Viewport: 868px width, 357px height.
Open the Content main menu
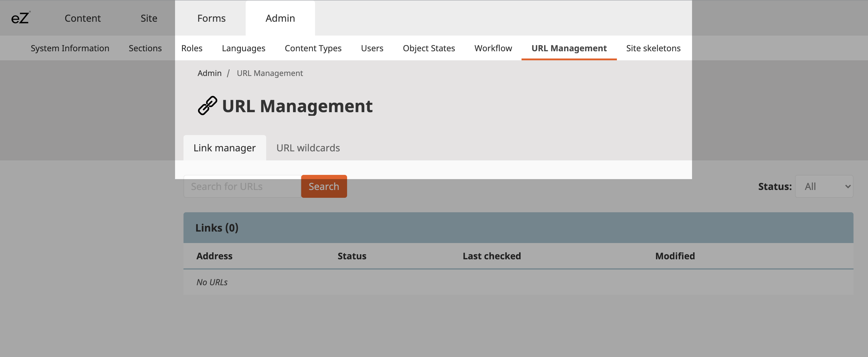click(x=83, y=18)
